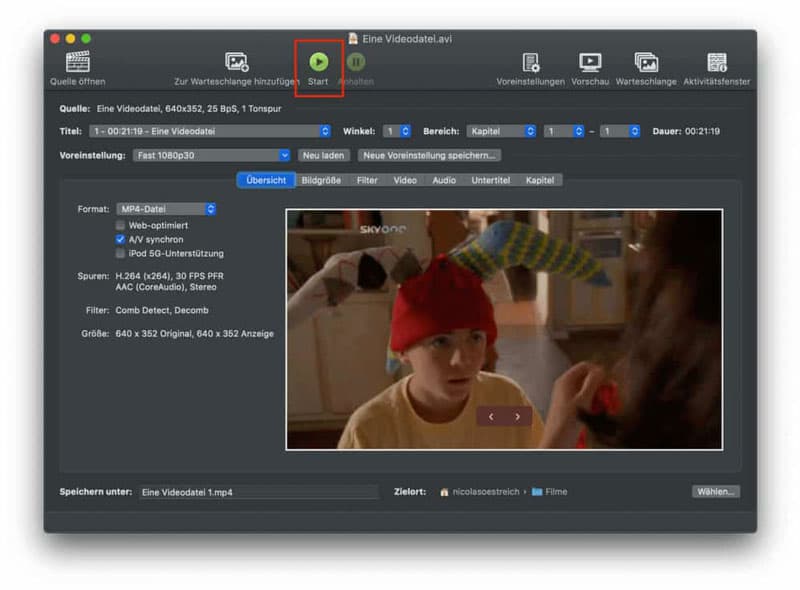The width and height of the screenshot is (800, 590).
Task: Open the Aktivitätsfenster icon
Action: pos(717,62)
